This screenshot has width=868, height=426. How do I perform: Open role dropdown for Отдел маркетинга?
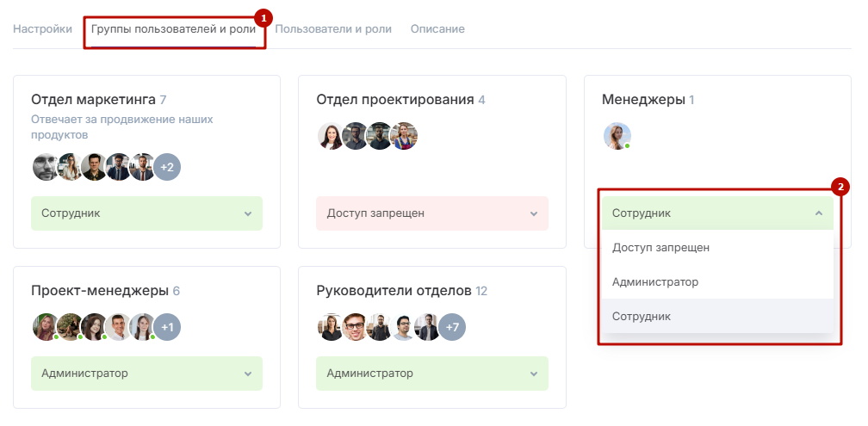(x=146, y=213)
